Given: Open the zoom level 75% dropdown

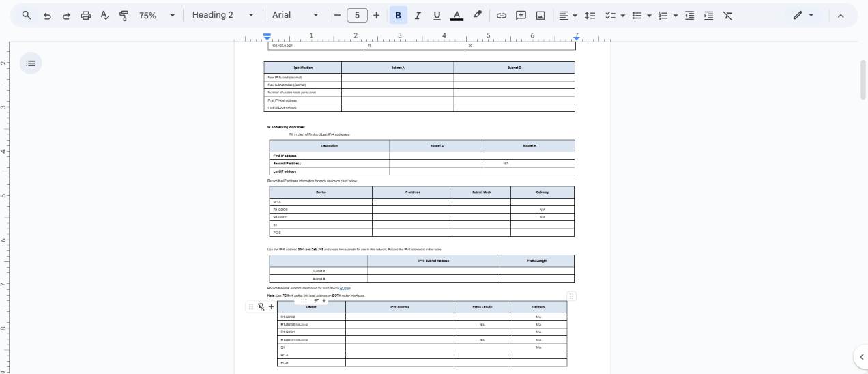Looking at the screenshot, I should 158,15.
